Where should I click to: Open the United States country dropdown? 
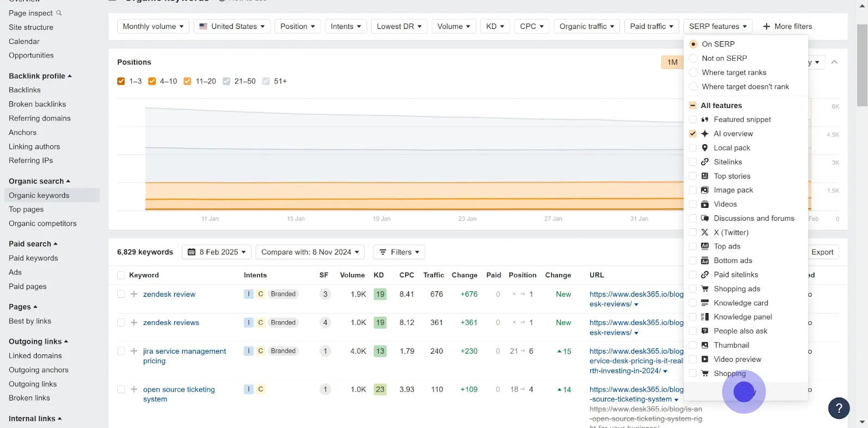coord(232,26)
